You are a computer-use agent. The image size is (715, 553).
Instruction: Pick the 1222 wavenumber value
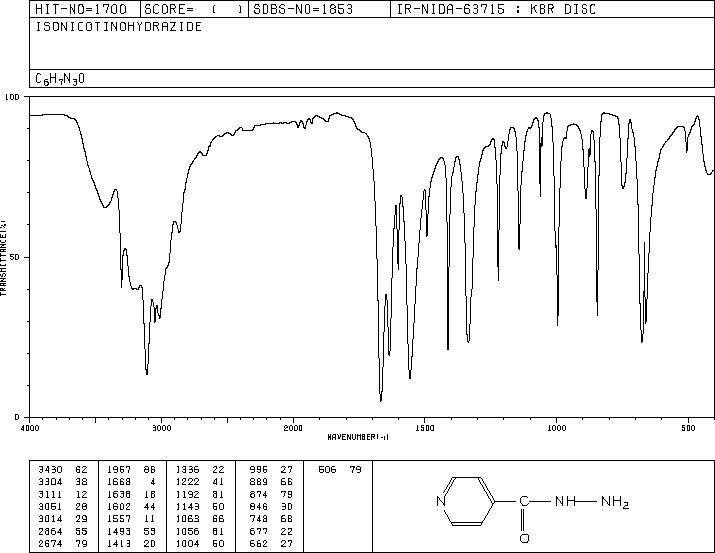pyautogui.click(x=187, y=482)
